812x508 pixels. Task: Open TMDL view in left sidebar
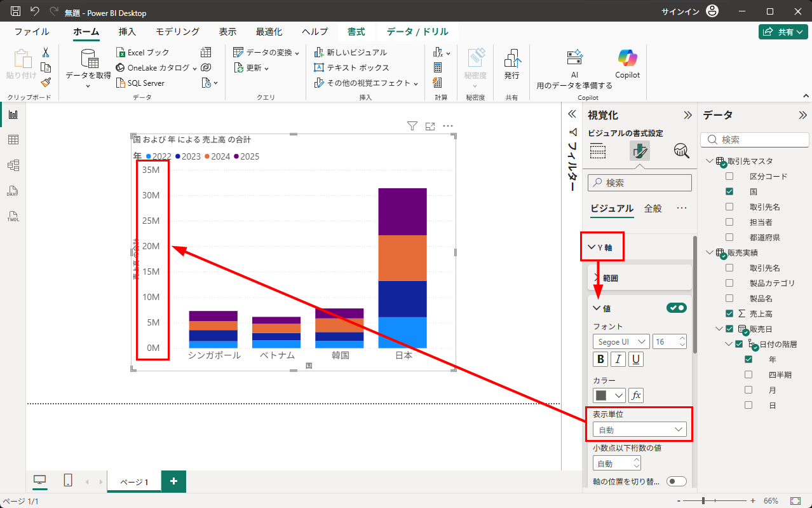click(x=13, y=216)
